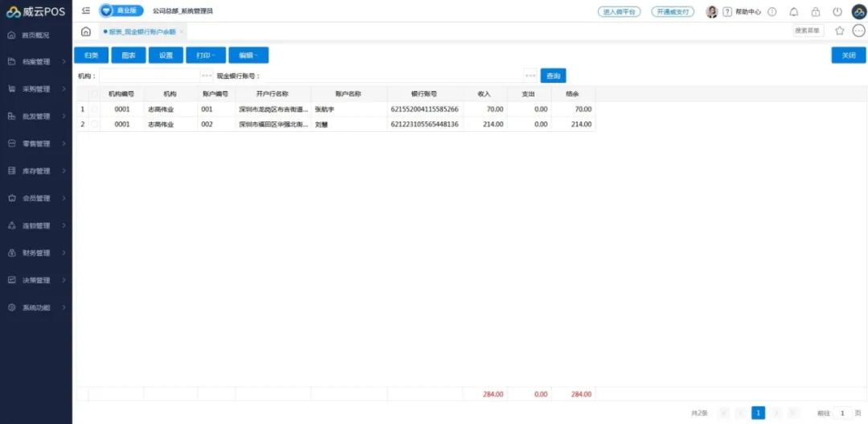
Task: Click the 设置 button
Action: click(x=166, y=56)
